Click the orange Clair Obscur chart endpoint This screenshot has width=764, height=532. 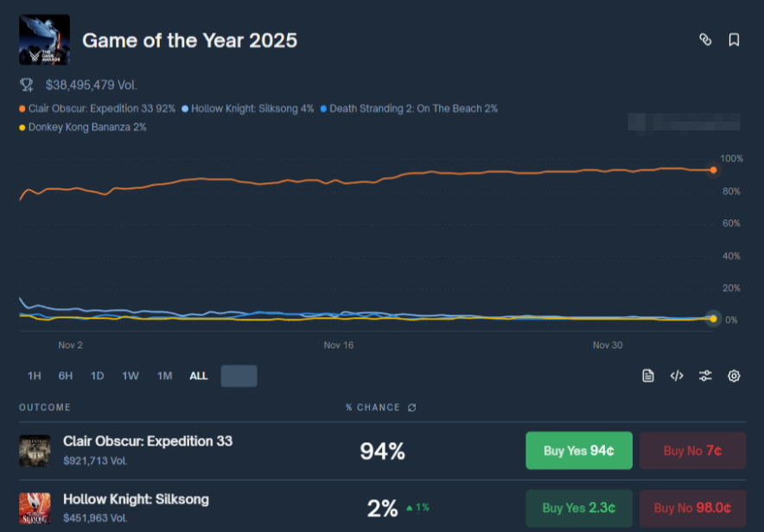coord(713,170)
